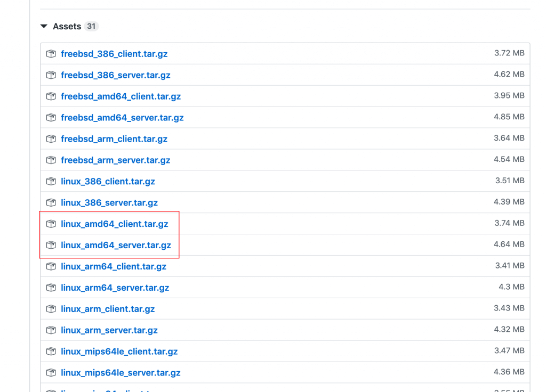Click package icon beside linux_arm_server.tar.gz
Screen dimensions: 546x392
51,330
